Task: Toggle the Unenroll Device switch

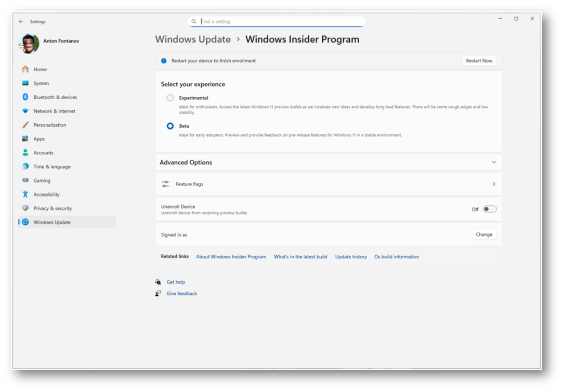Action: tap(489, 209)
